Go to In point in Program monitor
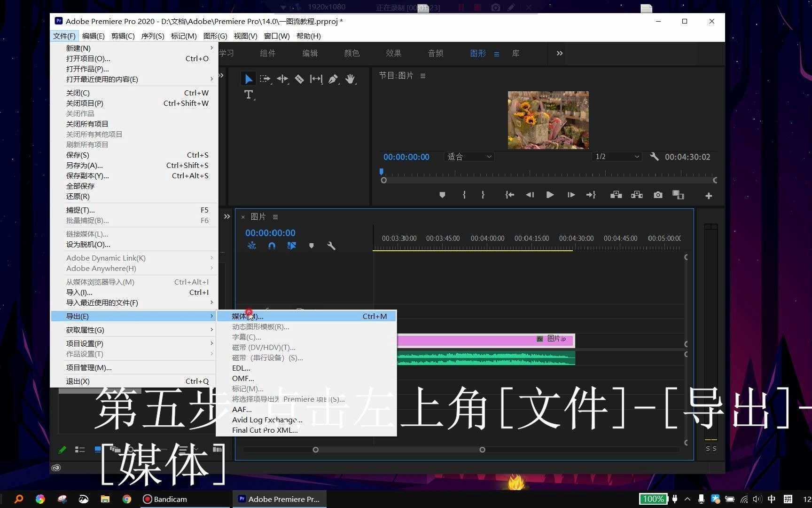The height and width of the screenshot is (508, 812). coord(510,195)
